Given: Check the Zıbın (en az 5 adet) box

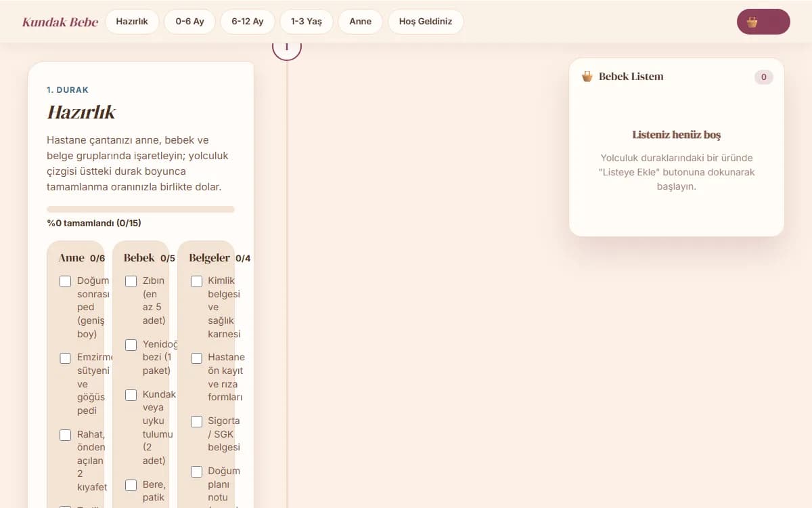Looking at the screenshot, I should [x=131, y=281].
